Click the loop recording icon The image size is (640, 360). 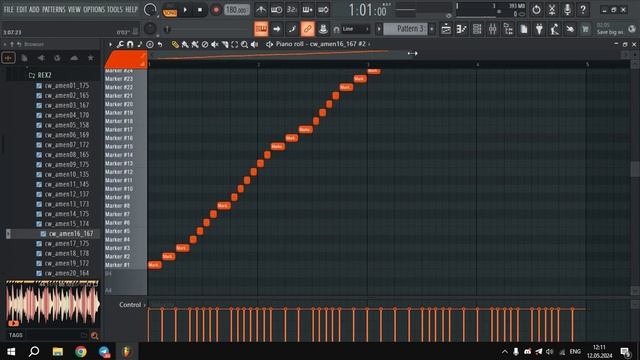pyautogui.click(x=323, y=9)
